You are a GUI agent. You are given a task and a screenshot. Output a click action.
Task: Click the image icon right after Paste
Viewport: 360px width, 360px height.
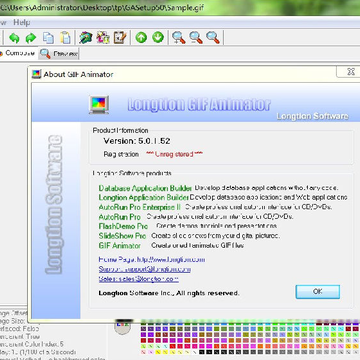point(86,38)
